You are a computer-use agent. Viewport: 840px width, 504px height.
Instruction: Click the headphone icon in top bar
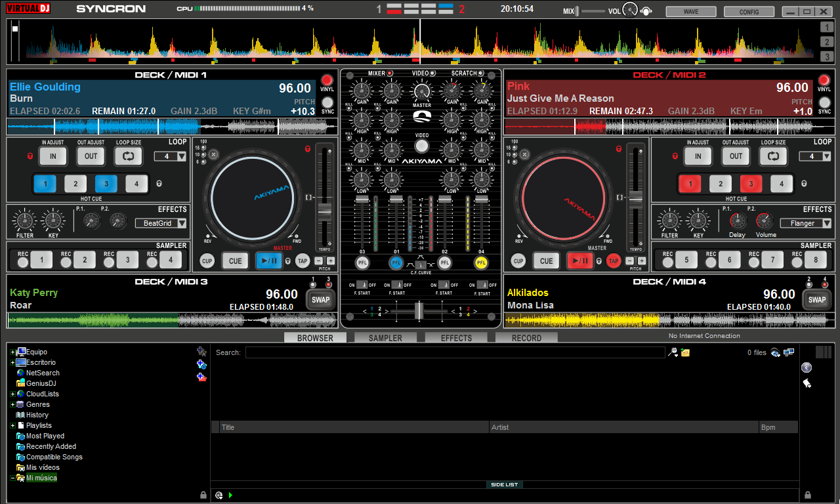(646, 11)
